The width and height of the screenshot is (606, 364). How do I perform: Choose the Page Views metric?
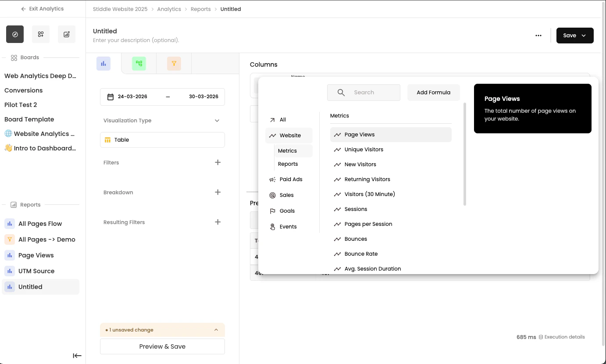pos(391,135)
